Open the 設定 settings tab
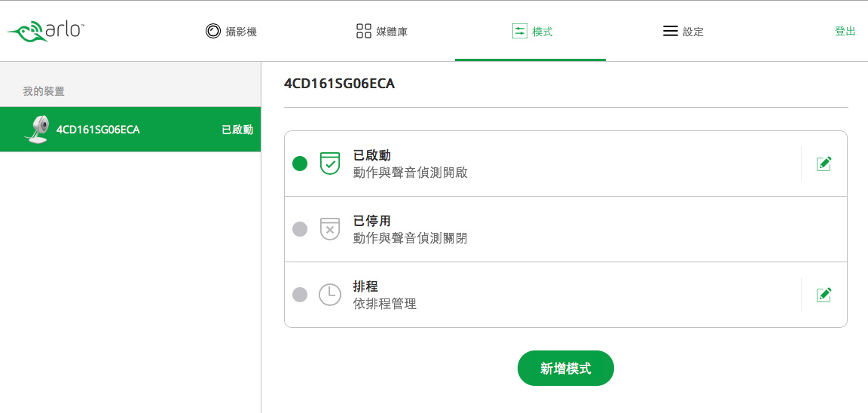 (683, 32)
